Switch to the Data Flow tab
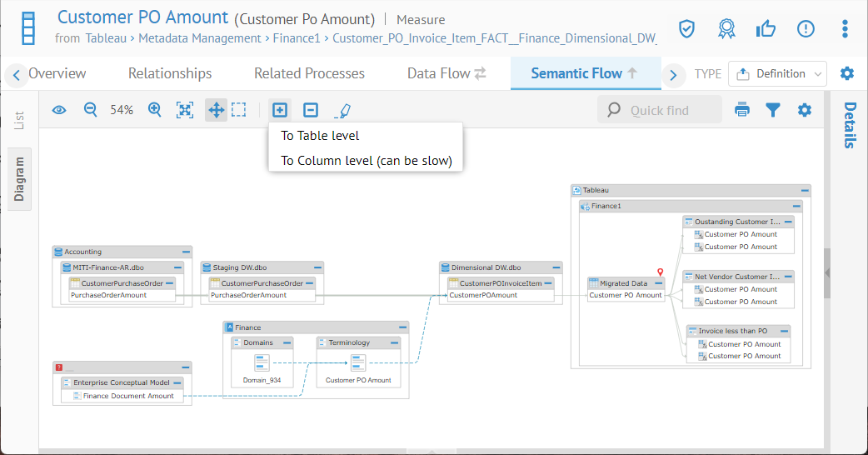This screenshot has height=455, width=868. [446, 73]
